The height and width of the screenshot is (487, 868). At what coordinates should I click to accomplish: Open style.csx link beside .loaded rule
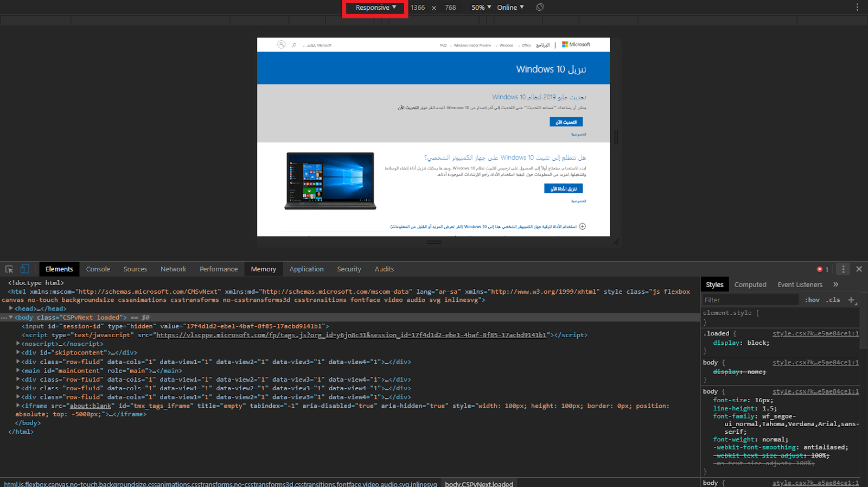[815, 333]
